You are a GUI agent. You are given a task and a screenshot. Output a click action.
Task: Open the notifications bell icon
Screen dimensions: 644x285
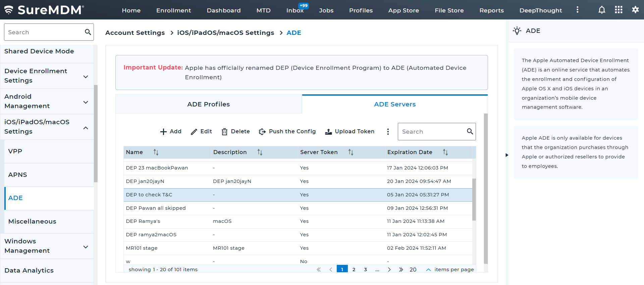pos(602,10)
